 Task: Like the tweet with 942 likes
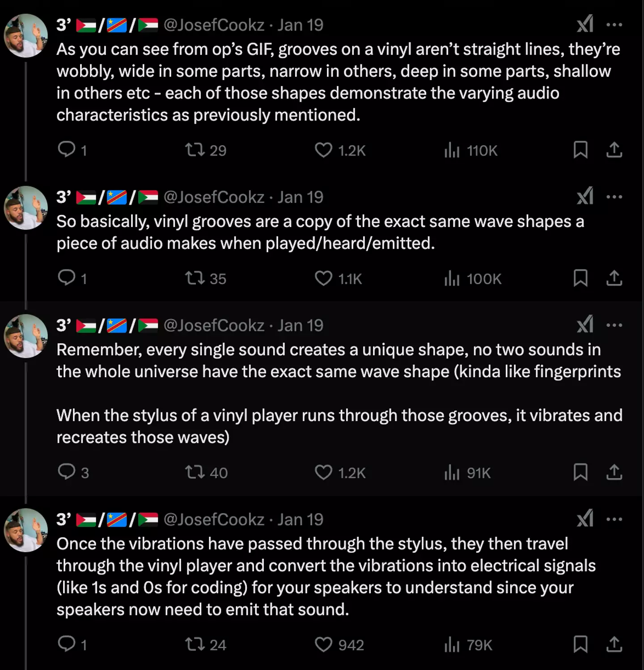(x=323, y=645)
